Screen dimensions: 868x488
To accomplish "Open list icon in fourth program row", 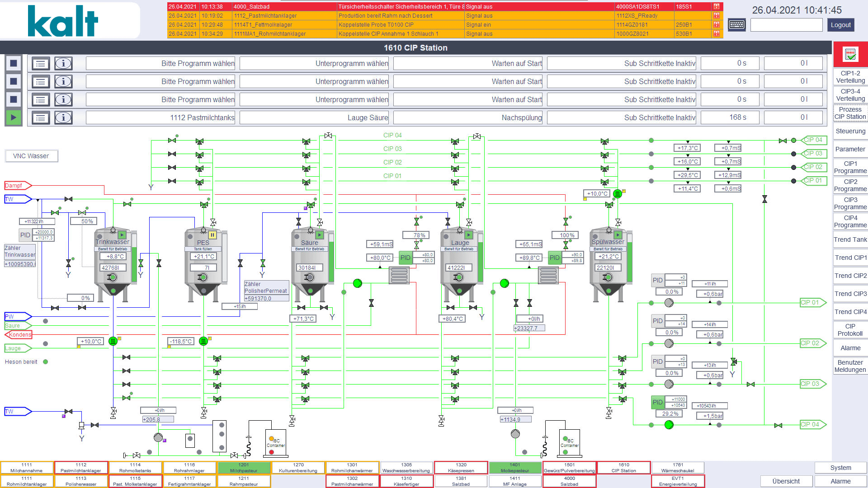I will [40, 118].
